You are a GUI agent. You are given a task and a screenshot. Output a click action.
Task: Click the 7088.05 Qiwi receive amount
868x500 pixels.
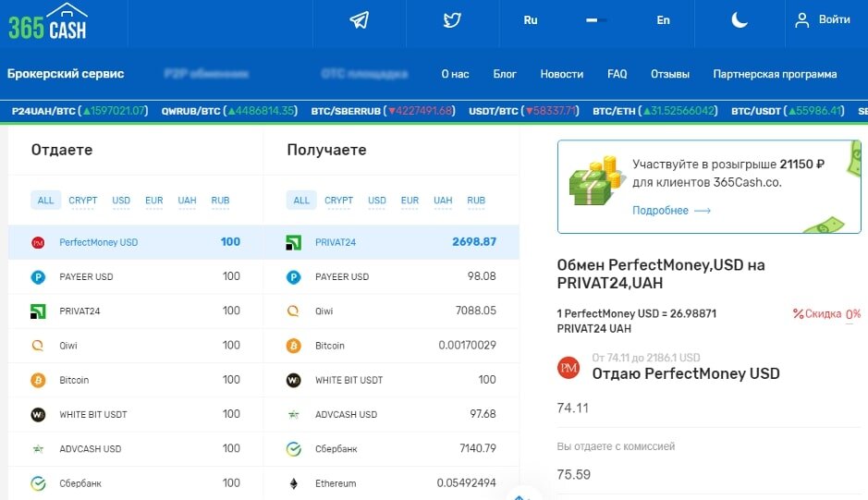click(475, 311)
